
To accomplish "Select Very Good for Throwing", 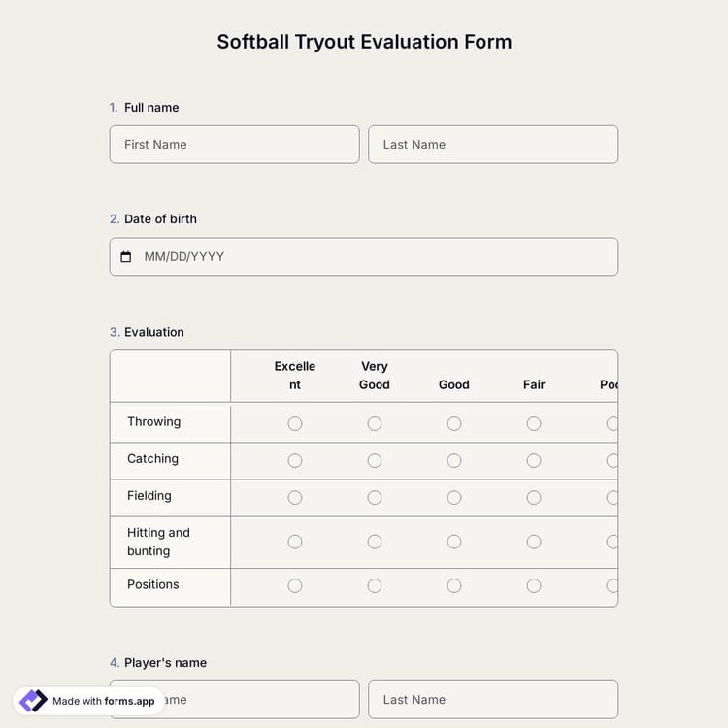I will coord(375,423).
